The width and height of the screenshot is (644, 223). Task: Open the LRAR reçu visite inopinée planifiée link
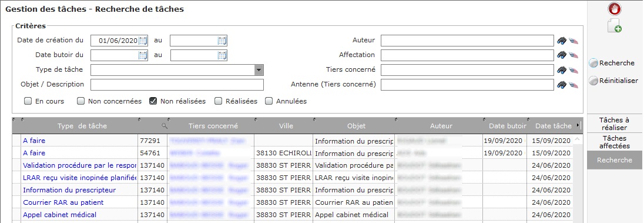(80, 178)
